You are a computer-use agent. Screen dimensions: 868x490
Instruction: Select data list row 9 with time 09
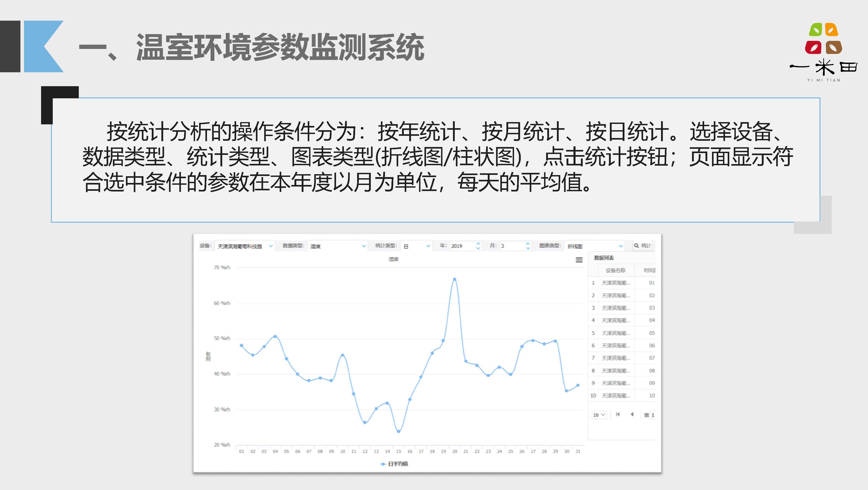(622, 383)
